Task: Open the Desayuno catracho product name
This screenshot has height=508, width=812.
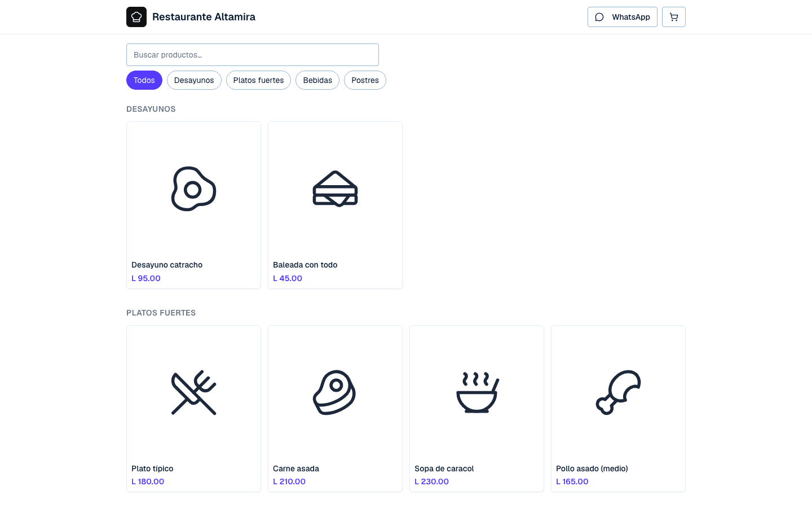Action: pos(167,265)
